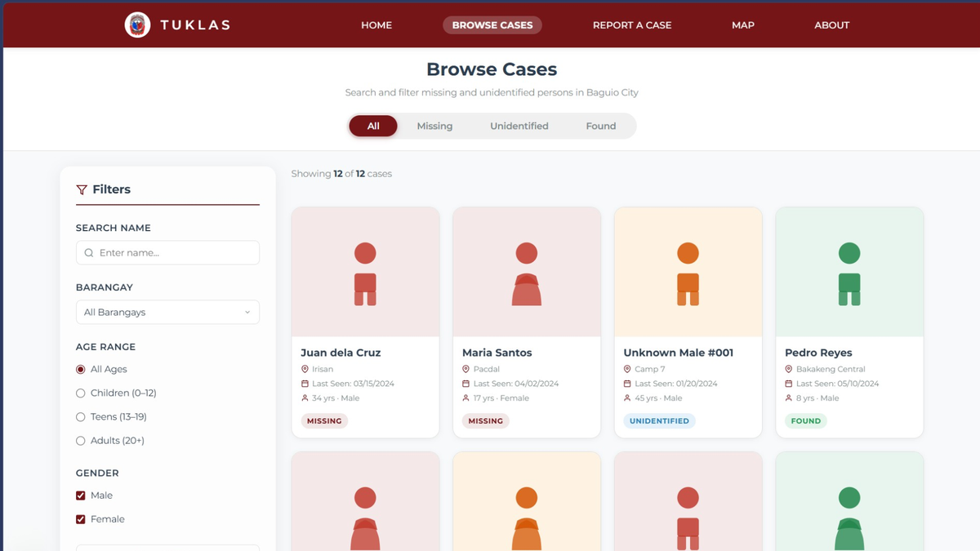Image resolution: width=980 pixels, height=551 pixels.
Task: Select Adults (20+) age range
Action: (x=80, y=441)
